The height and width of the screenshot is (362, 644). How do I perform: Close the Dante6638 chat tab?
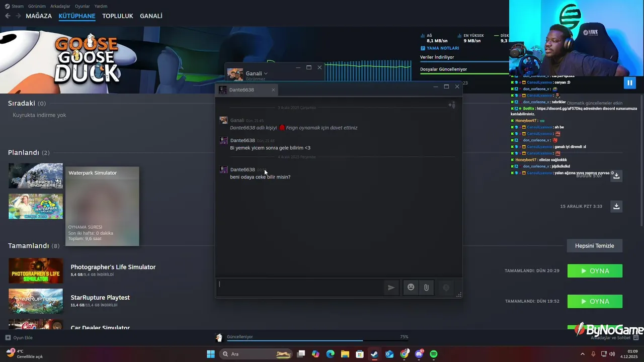click(273, 90)
